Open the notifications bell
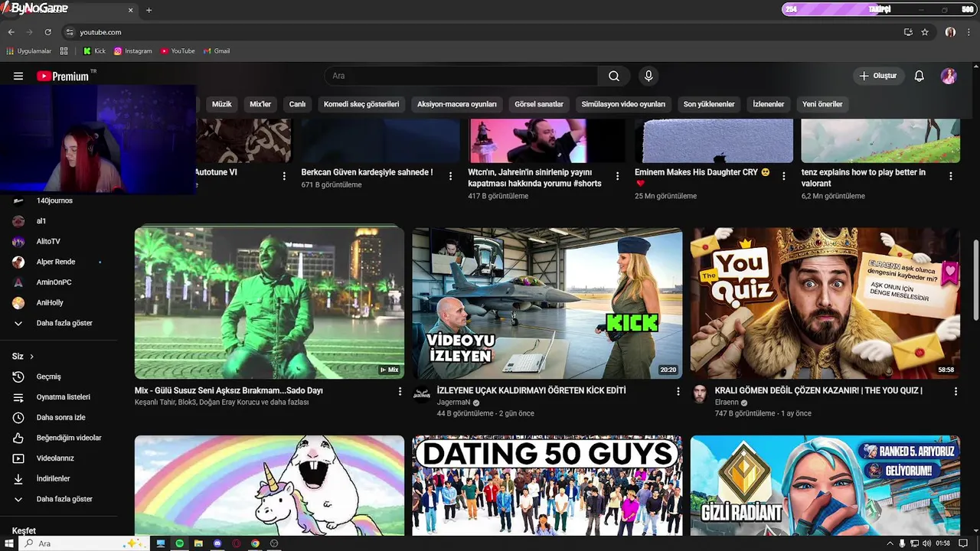The width and height of the screenshot is (980, 551). pos(920,76)
